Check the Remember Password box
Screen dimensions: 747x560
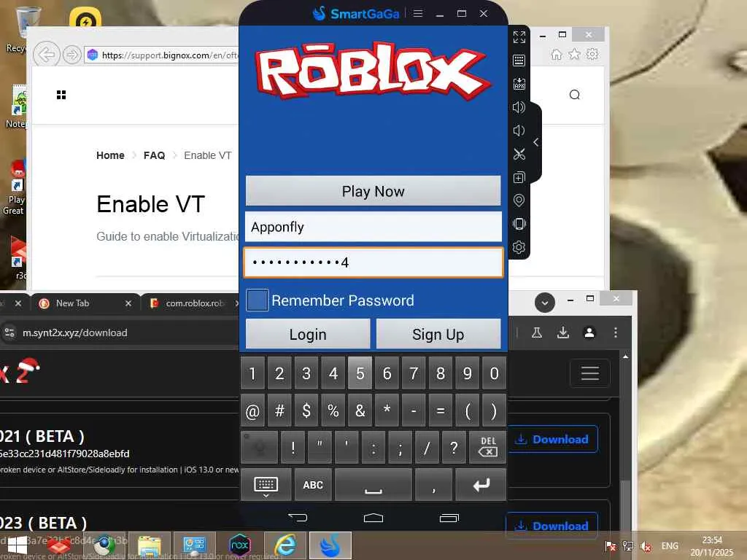tap(258, 300)
